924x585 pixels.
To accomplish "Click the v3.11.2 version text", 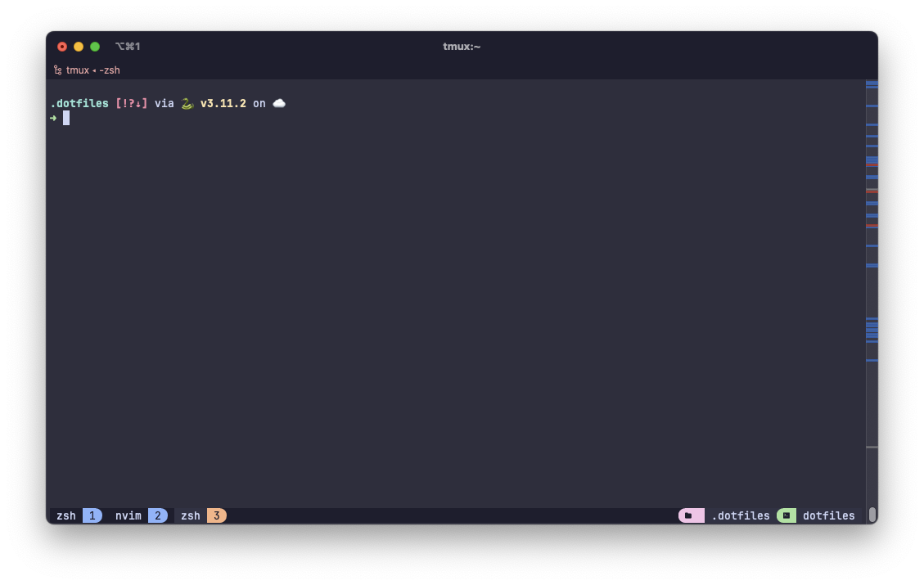I will click(x=223, y=103).
